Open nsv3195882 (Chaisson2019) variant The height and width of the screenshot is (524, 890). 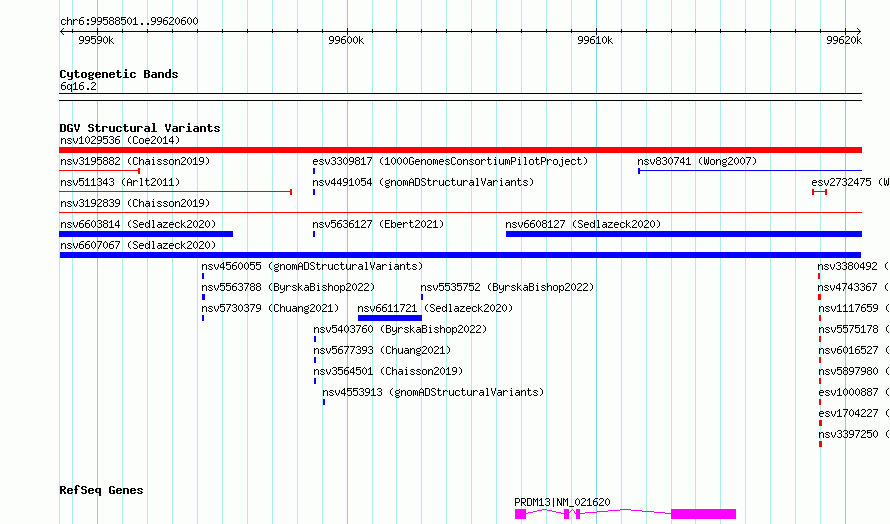click(x=135, y=161)
